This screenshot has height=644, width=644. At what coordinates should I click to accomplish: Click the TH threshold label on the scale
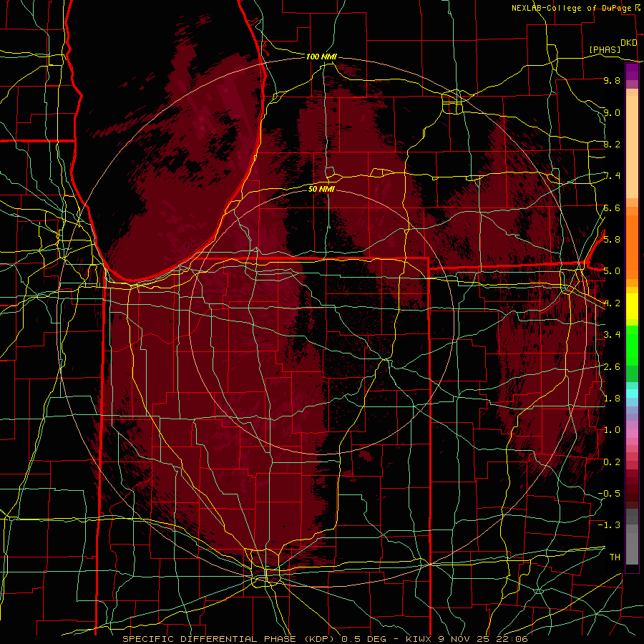tap(615, 557)
